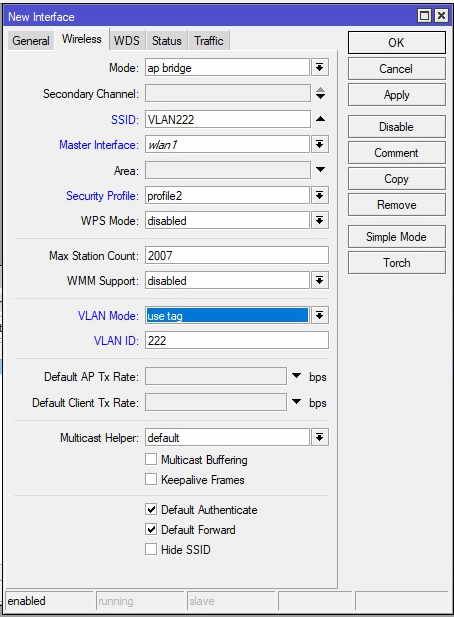The image size is (454, 617).
Task: Enable the Hide SSID checkbox
Action: point(151,549)
